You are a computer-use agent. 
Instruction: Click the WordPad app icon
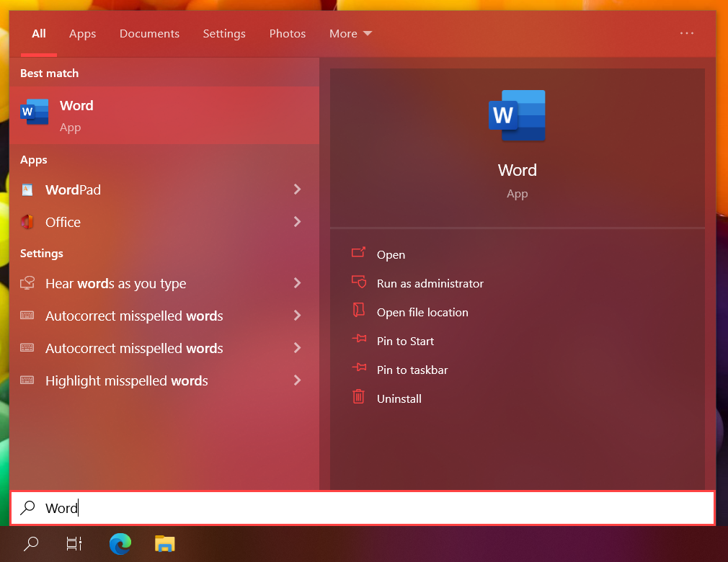click(27, 189)
